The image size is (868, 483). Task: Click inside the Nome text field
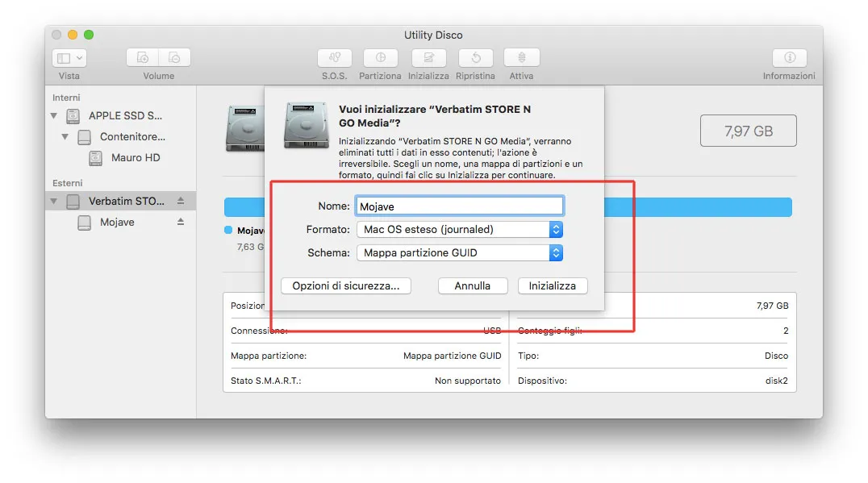click(459, 205)
